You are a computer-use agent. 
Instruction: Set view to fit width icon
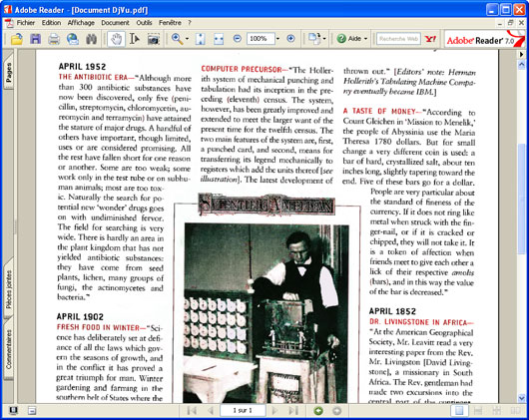click(x=219, y=39)
